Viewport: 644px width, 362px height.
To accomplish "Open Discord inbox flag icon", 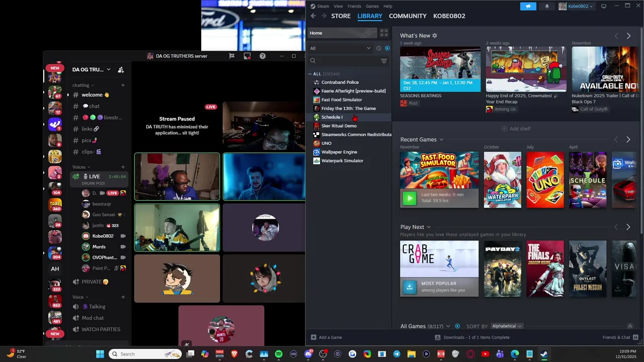I will tap(231, 56).
